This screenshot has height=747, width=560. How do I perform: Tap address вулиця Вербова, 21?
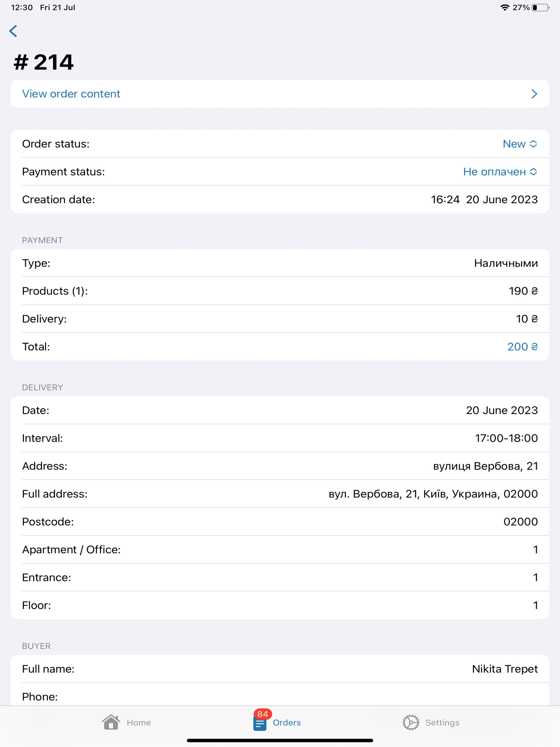(x=485, y=466)
